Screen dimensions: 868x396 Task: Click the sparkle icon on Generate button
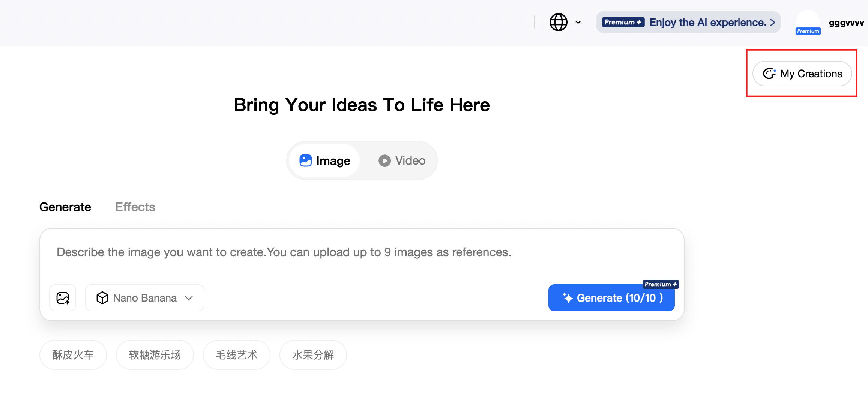568,298
